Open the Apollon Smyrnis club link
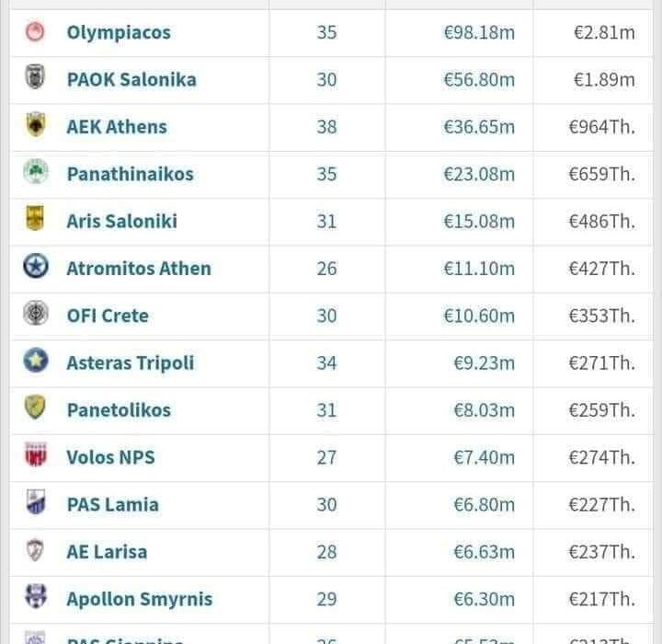The height and width of the screenshot is (644, 662). 139,599
